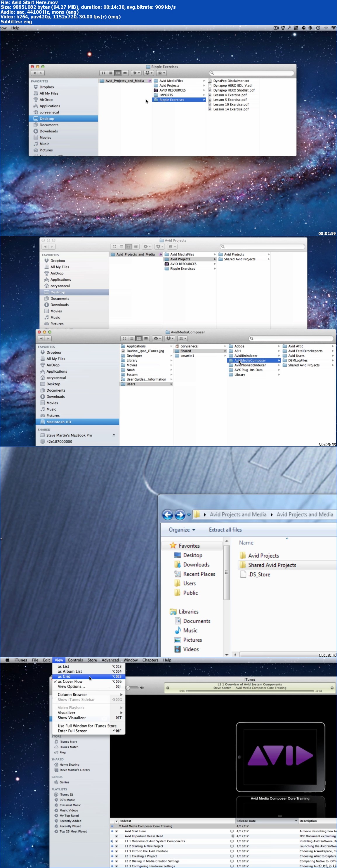Click Windows Explorer back arrow button
Image resolution: width=337 pixels, height=868 pixels.
(168, 515)
